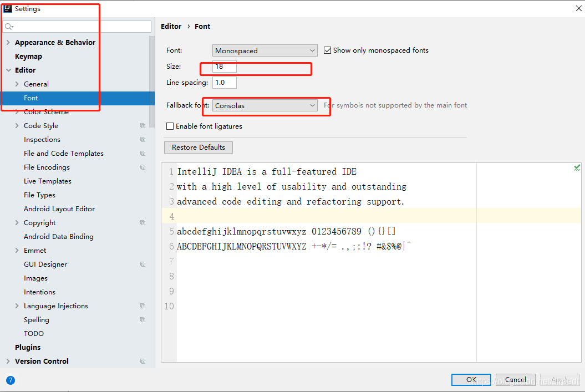Click project-level icon next to Copyright
Image resolution: width=585 pixels, height=392 pixels.
(x=143, y=223)
